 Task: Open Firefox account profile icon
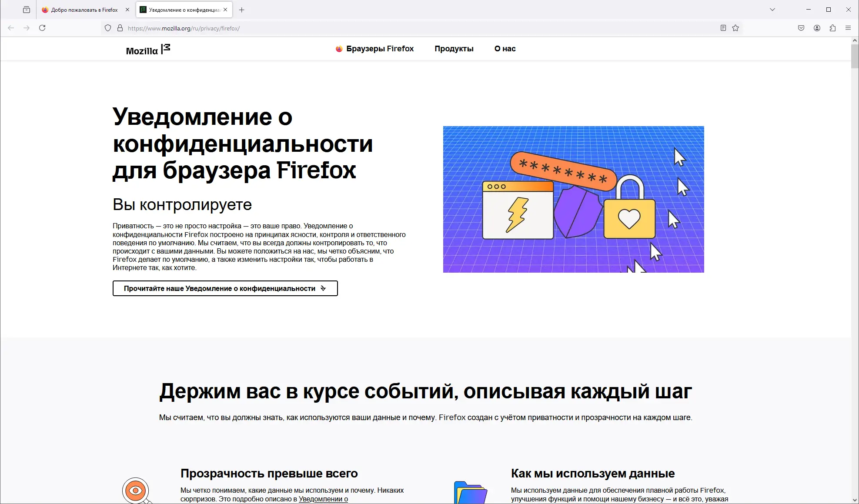coord(817,28)
